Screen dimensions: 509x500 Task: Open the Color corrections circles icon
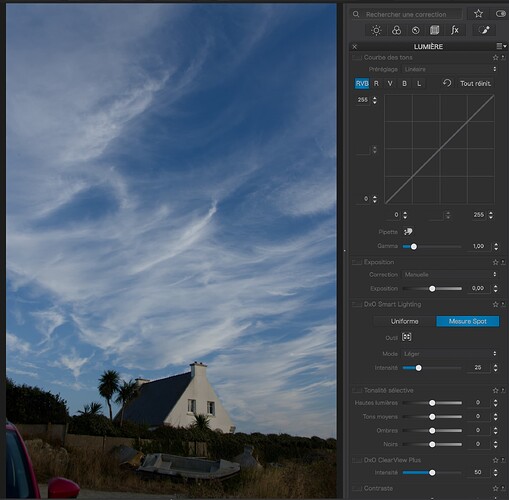coord(396,30)
